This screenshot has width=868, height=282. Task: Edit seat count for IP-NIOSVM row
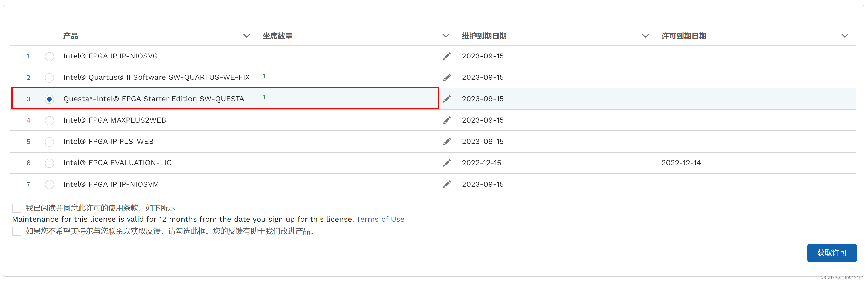pos(447,184)
